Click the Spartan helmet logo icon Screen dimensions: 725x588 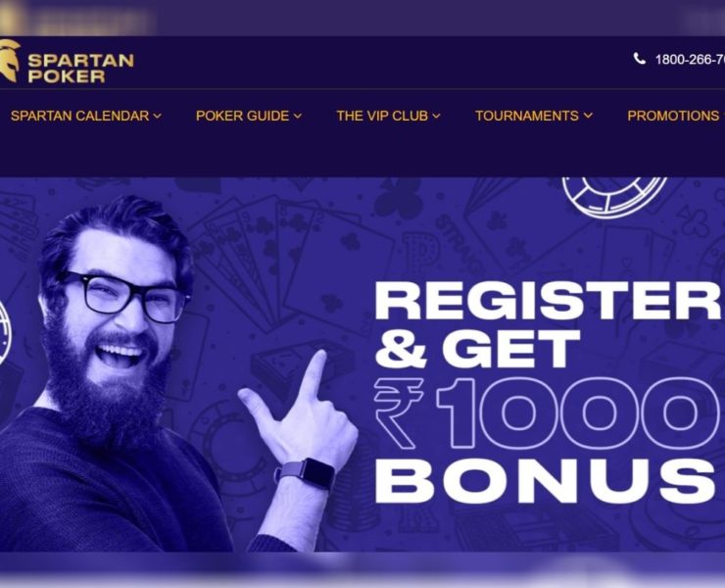(x=9, y=61)
